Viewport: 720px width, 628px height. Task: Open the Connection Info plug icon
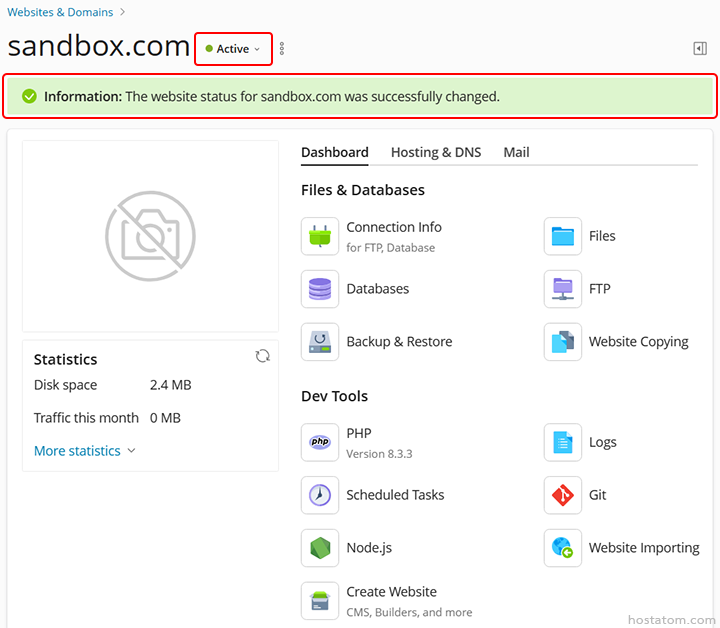pos(320,236)
